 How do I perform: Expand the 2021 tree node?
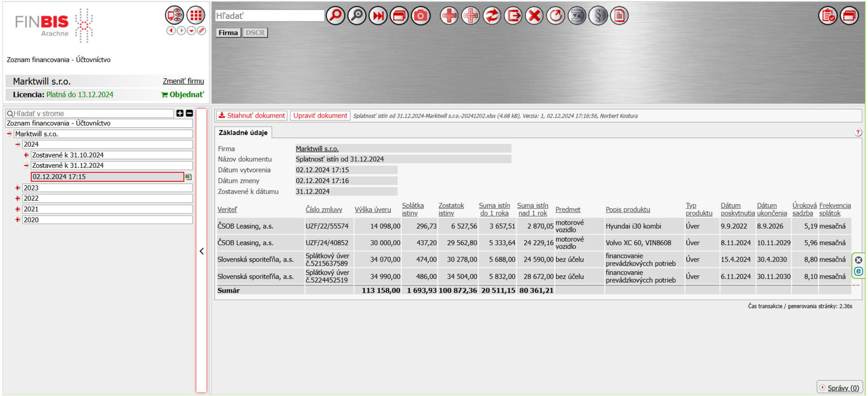pos(18,209)
